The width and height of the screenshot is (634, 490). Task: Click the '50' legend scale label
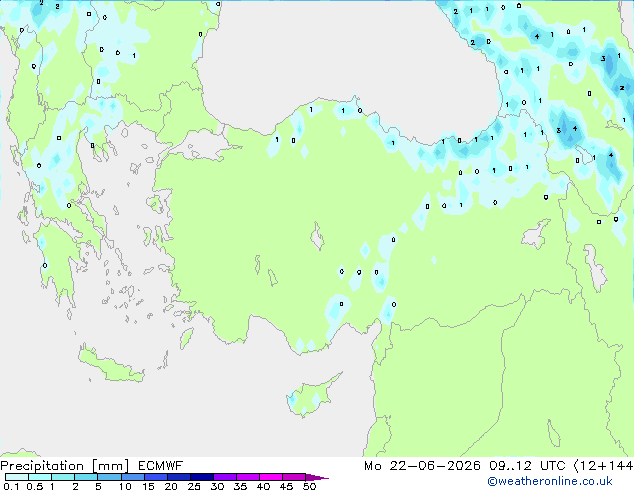(x=309, y=486)
